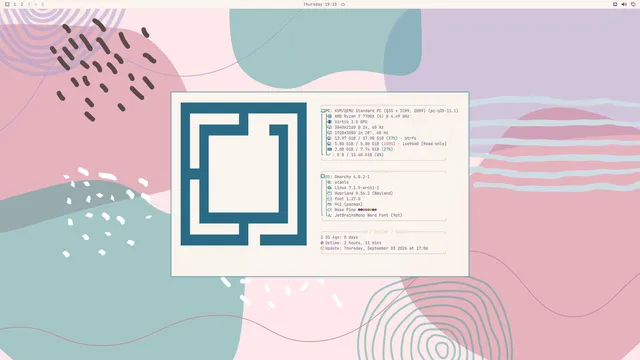Select '1920x1080 in 28", 60 Hz' text
Image resolution: width=640 pixels, height=360 pixels.
(361, 133)
